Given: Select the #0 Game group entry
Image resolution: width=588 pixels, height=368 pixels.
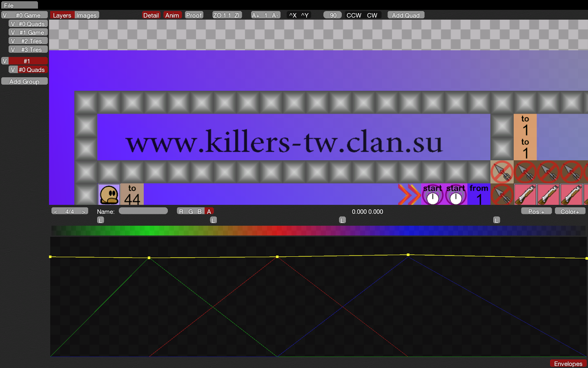Looking at the screenshot, I should point(28,15).
